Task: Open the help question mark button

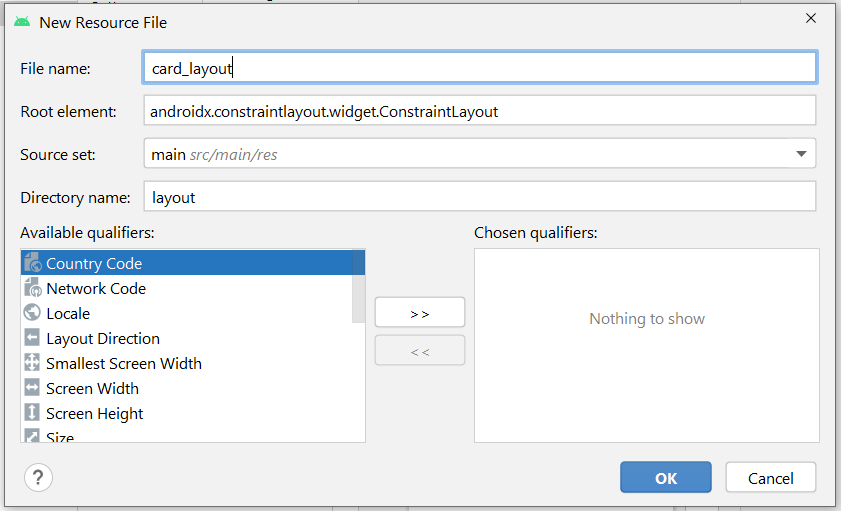Action: pyautogui.click(x=38, y=477)
